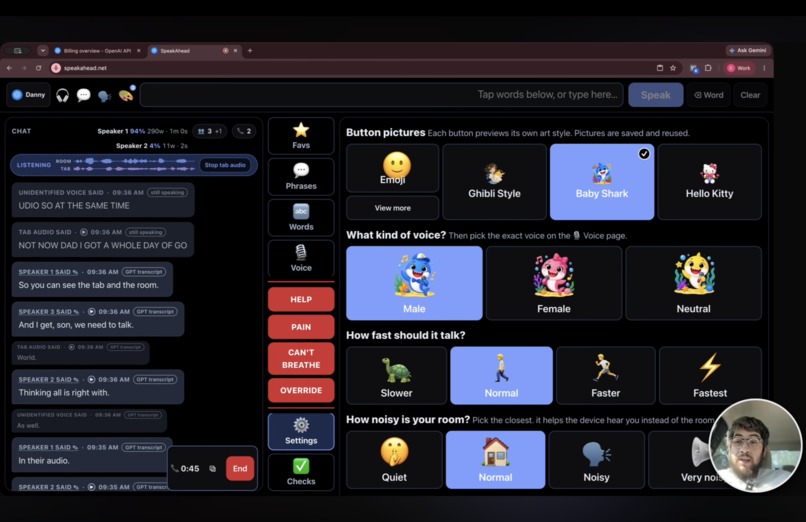Choose the Male voice type
Image resolution: width=806 pixels, height=522 pixels.
414,283
